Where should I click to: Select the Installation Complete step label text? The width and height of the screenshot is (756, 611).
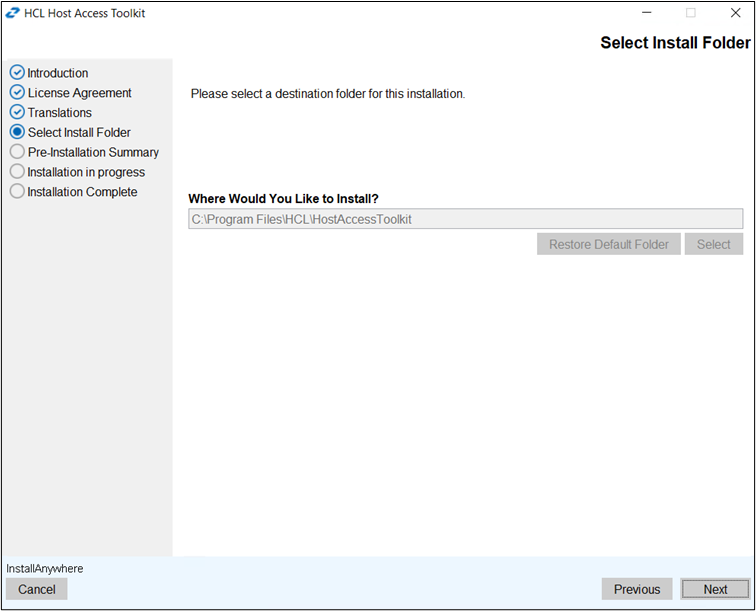coord(83,191)
